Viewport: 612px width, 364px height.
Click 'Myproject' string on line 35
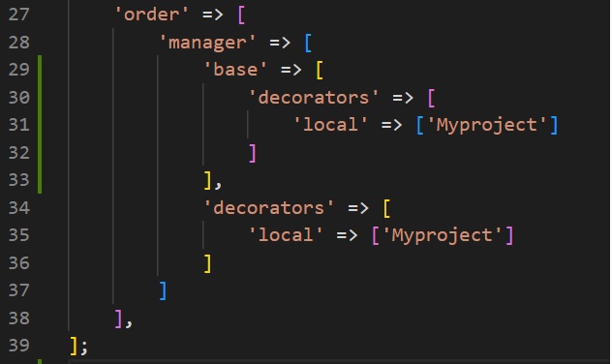coord(442,235)
